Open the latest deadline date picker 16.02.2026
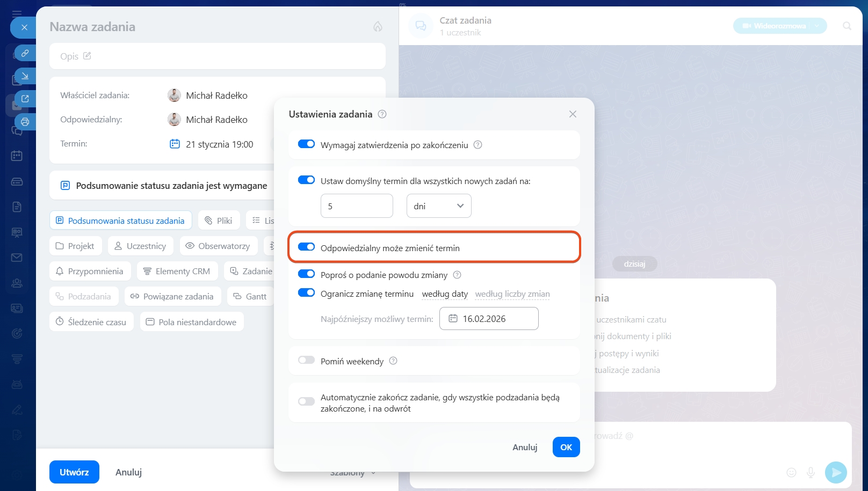Image resolution: width=868 pixels, height=491 pixels. (x=489, y=319)
